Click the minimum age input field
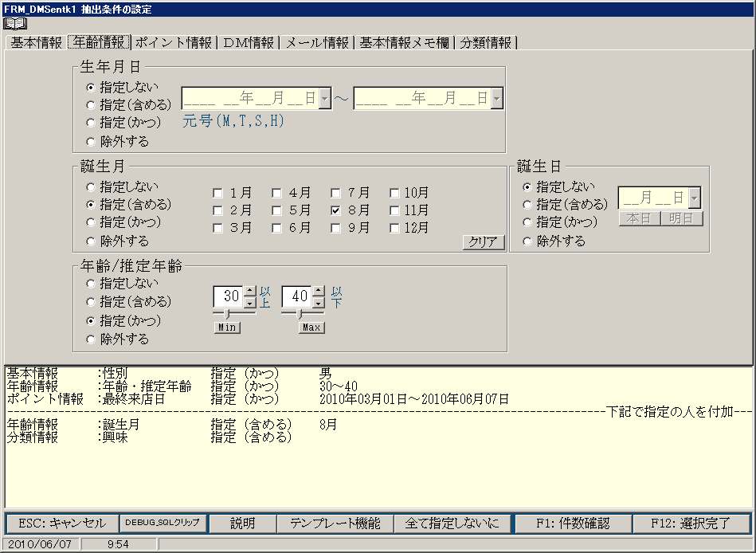Viewport: 756px width, 553px height. click(x=228, y=296)
